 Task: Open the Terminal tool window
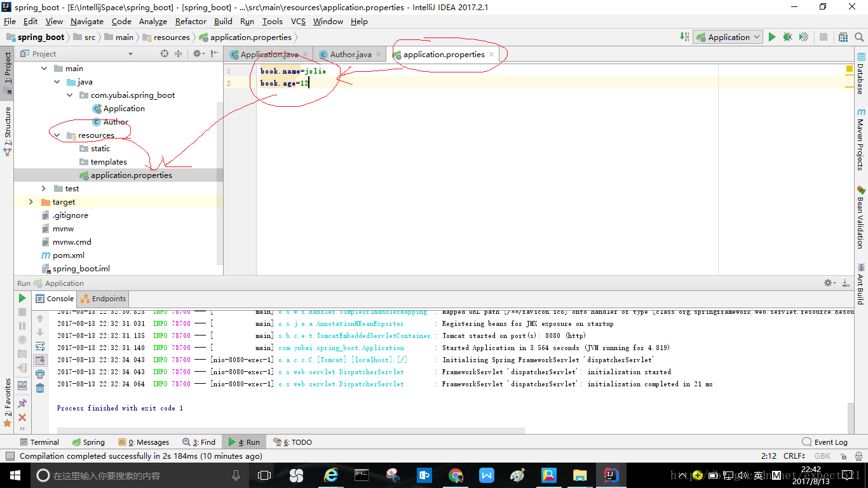click(39, 442)
